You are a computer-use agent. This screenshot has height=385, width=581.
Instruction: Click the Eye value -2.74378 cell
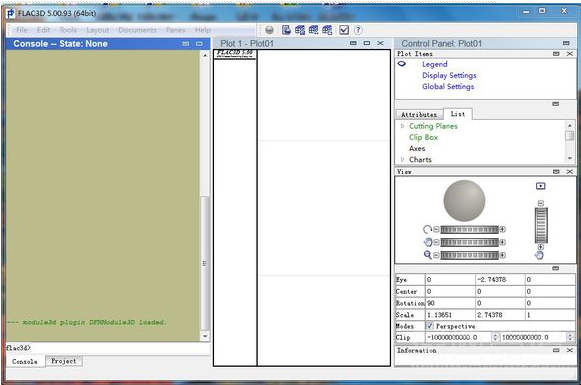coord(500,279)
